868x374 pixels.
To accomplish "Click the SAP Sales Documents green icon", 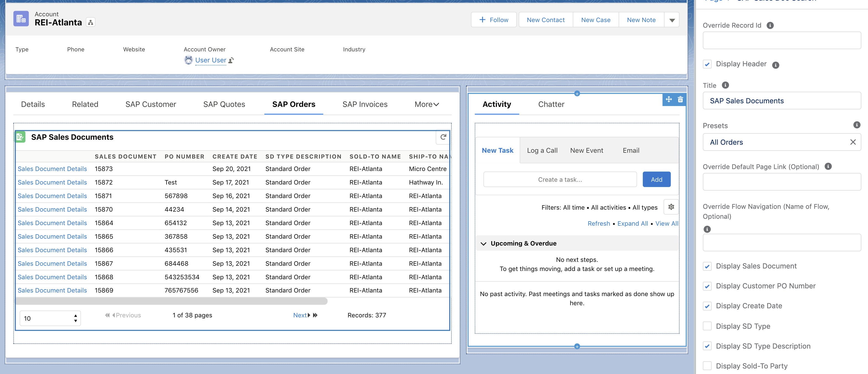I will tap(20, 137).
